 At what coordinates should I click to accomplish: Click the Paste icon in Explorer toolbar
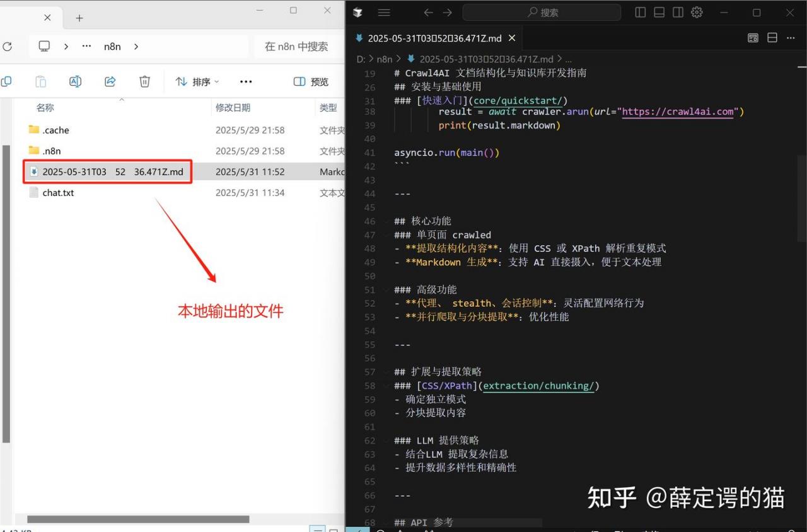pos(40,81)
